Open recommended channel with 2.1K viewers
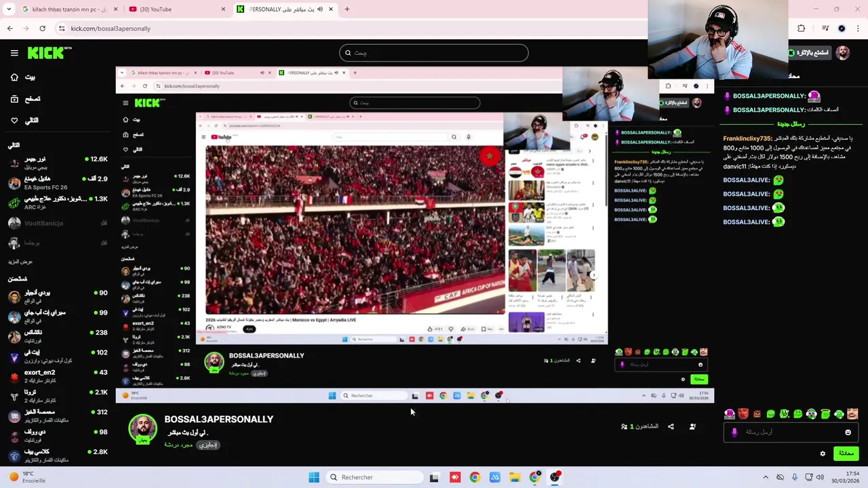Viewport: 868px width, 488px height. pyautogui.click(x=58, y=396)
